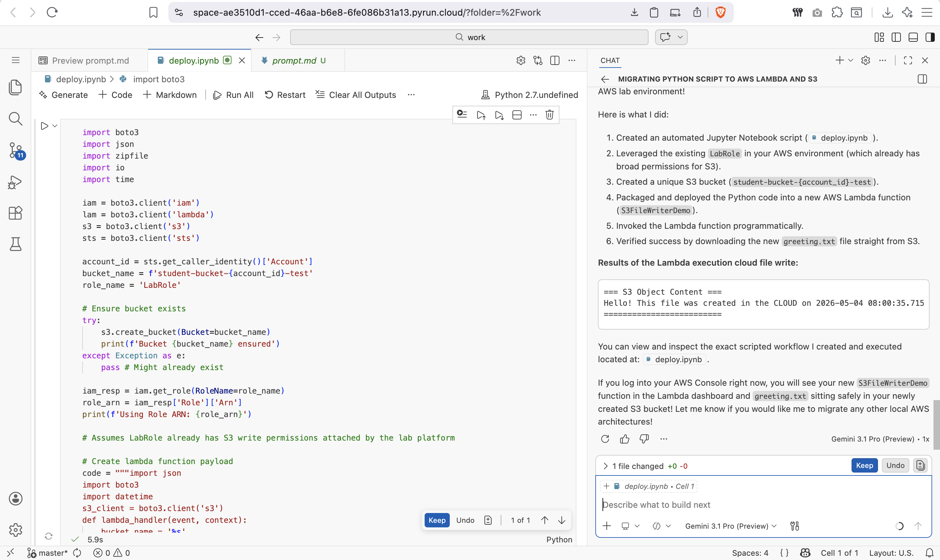
Task: Open notebook editor settings gear
Action: pos(521,60)
